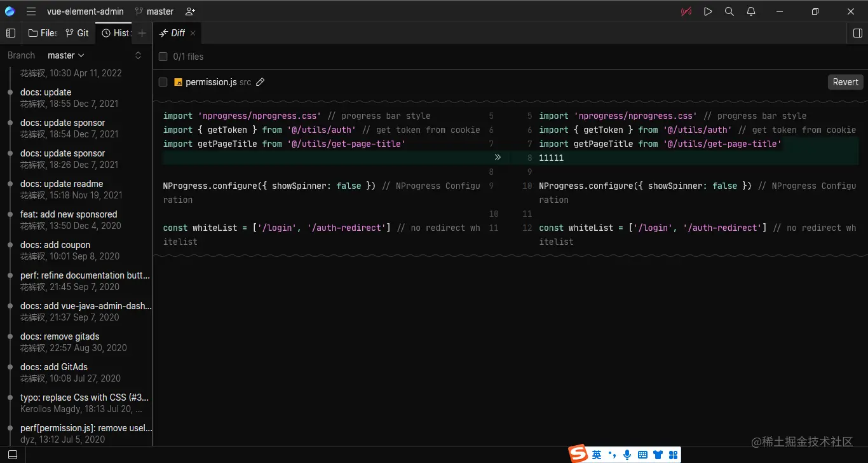Screen dimensions: 868x463
Task: Click the plus to open a new tab
Action: pos(142,32)
